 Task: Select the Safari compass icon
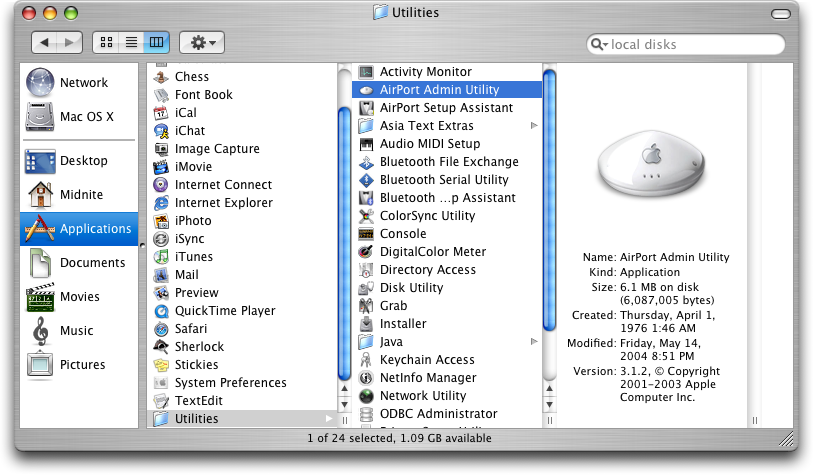pos(161,329)
